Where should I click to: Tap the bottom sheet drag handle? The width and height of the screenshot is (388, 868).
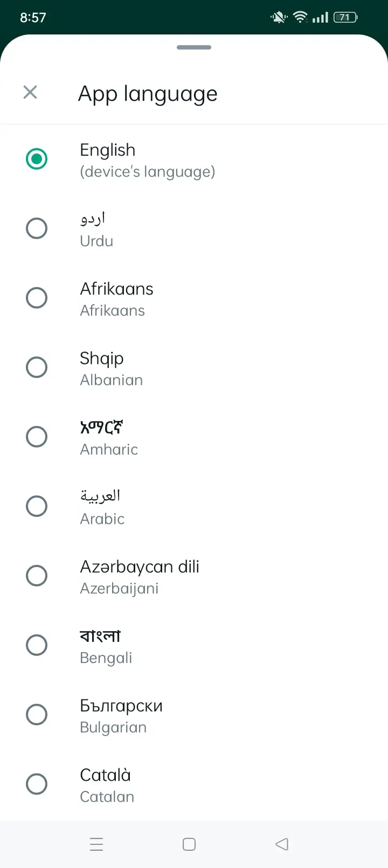coord(194,47)
